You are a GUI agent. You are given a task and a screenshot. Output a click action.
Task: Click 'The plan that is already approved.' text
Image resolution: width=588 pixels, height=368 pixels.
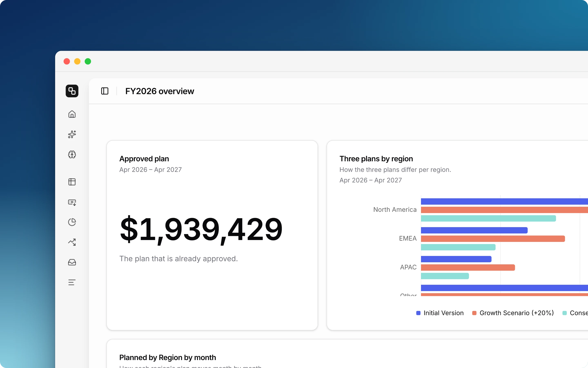point(179,259)
